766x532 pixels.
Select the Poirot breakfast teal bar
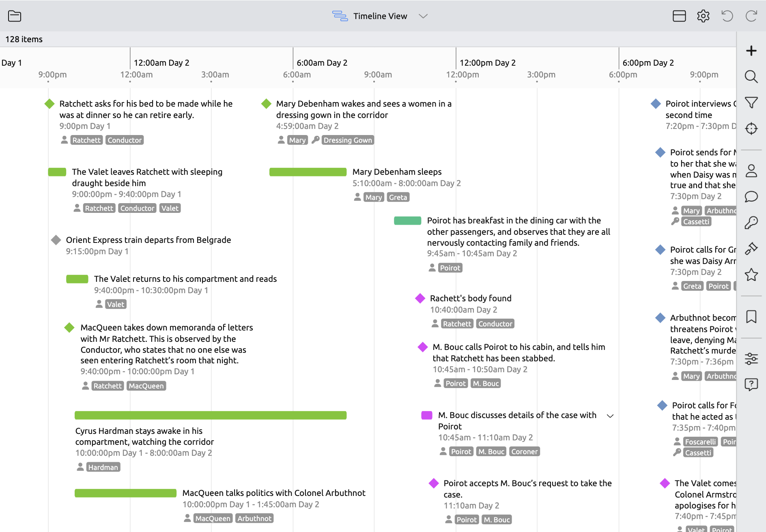pos(408,221)
